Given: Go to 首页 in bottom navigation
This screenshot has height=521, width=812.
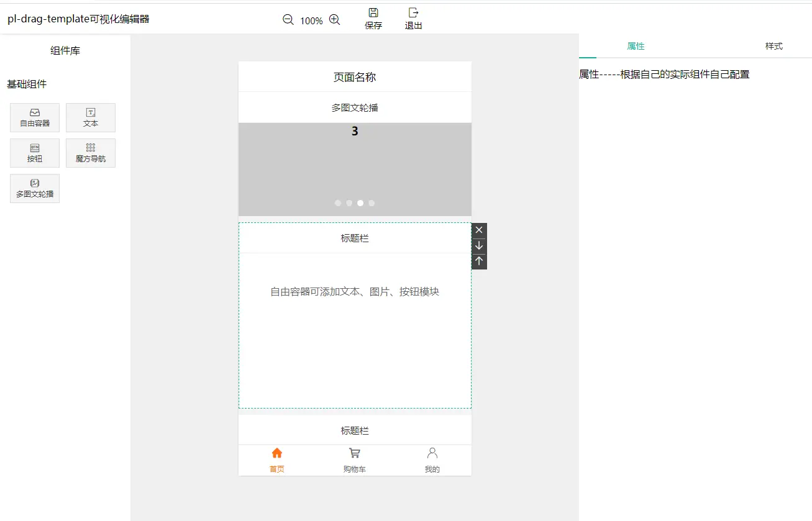Looking at the screenshot, I should [277, 460].
